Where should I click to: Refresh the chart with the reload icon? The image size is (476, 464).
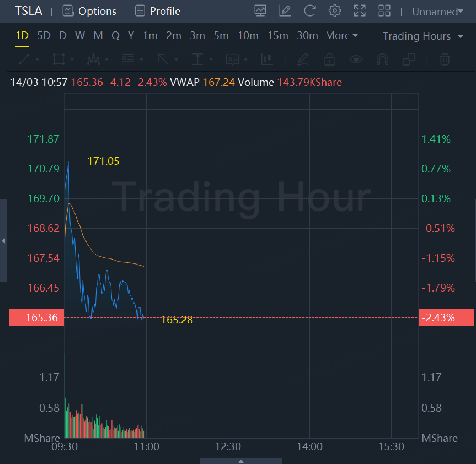point(309,11)
